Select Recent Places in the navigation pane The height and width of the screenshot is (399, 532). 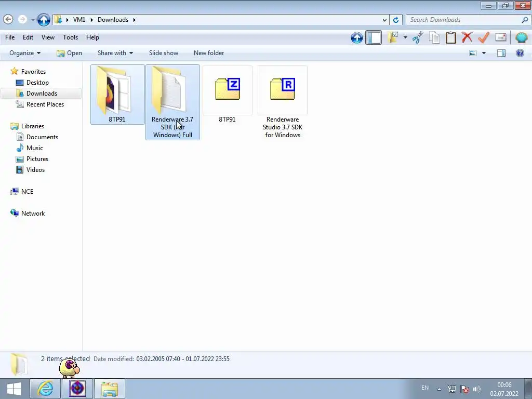(45, 104)
